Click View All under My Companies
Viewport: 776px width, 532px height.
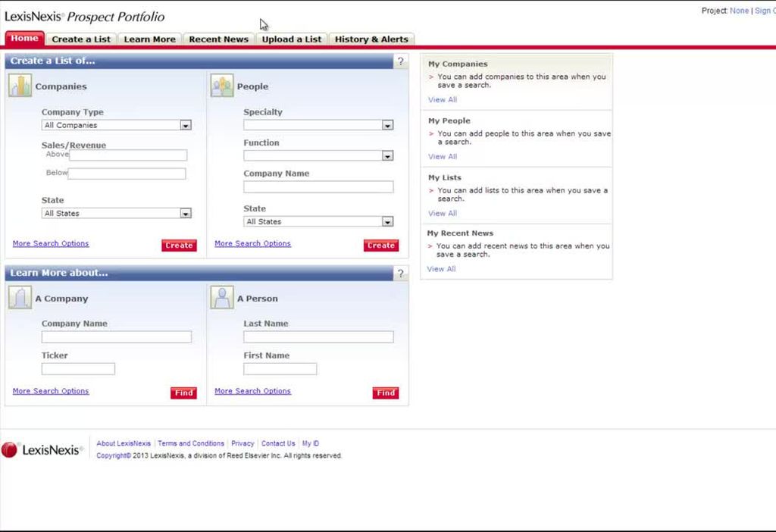[443, 100]
